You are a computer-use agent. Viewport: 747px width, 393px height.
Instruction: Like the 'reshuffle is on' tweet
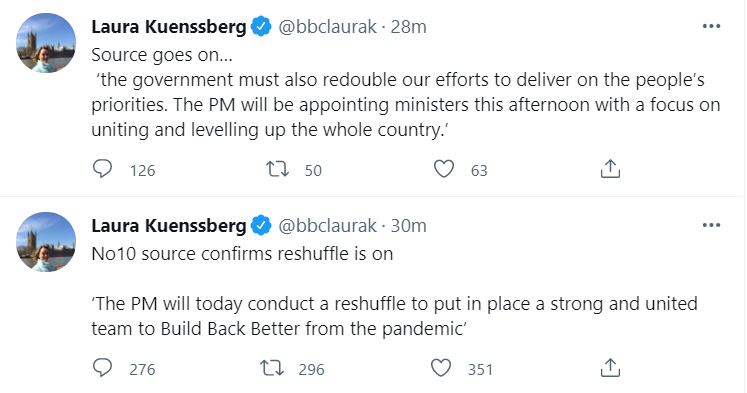tap(441, 368)
